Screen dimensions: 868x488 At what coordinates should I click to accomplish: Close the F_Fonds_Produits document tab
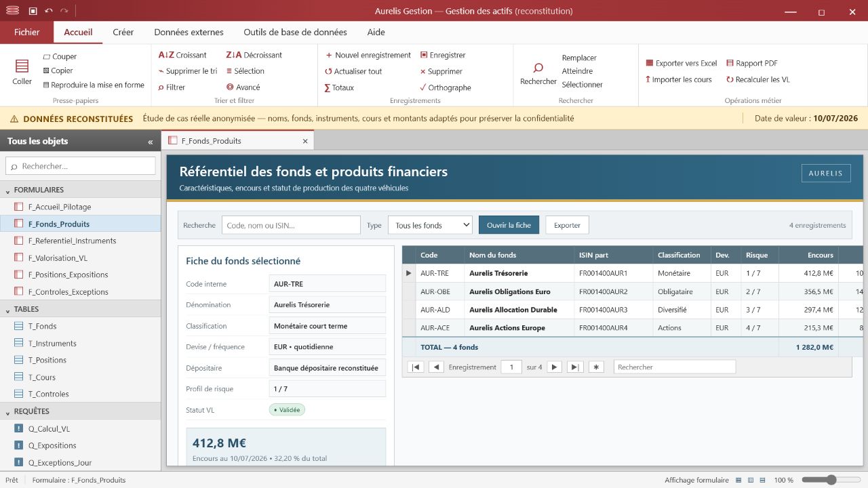305,141
